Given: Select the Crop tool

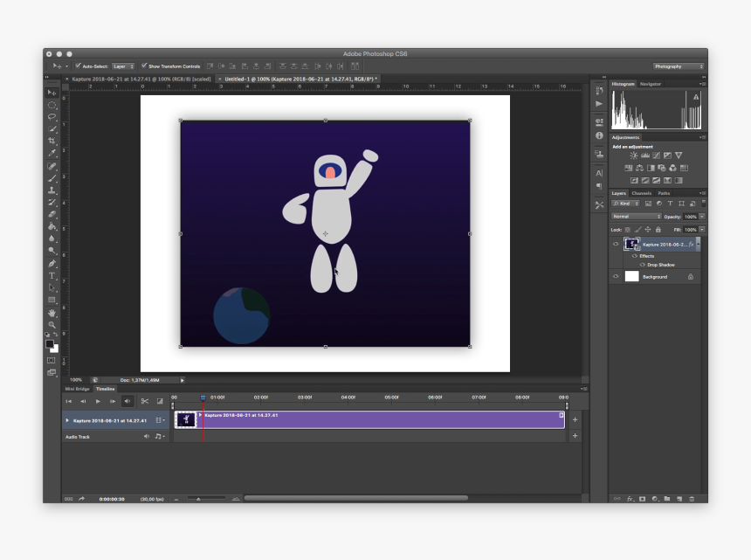Looking at the screenshot, I should (x=52, y=141).
